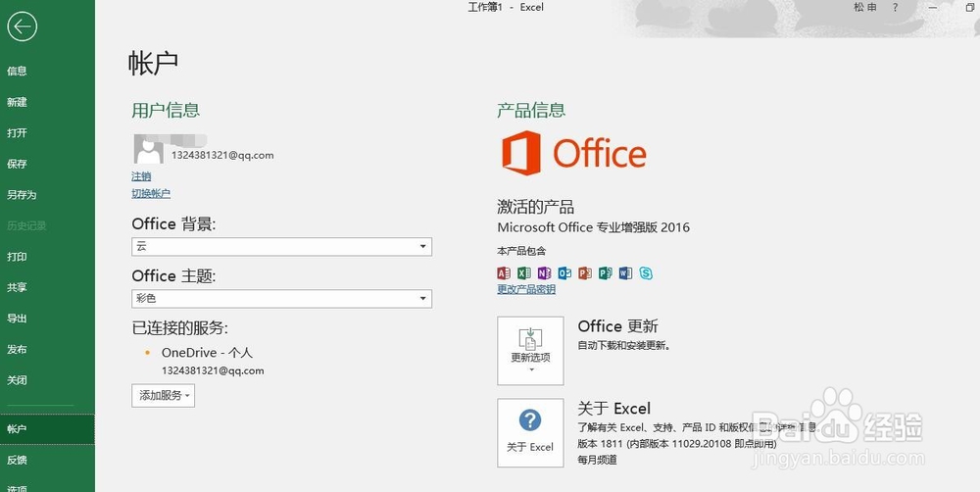Viewport: 980px width, 492px height.
Task: Open the Office 背景 dropdown
Action: (x=281, y=246)
